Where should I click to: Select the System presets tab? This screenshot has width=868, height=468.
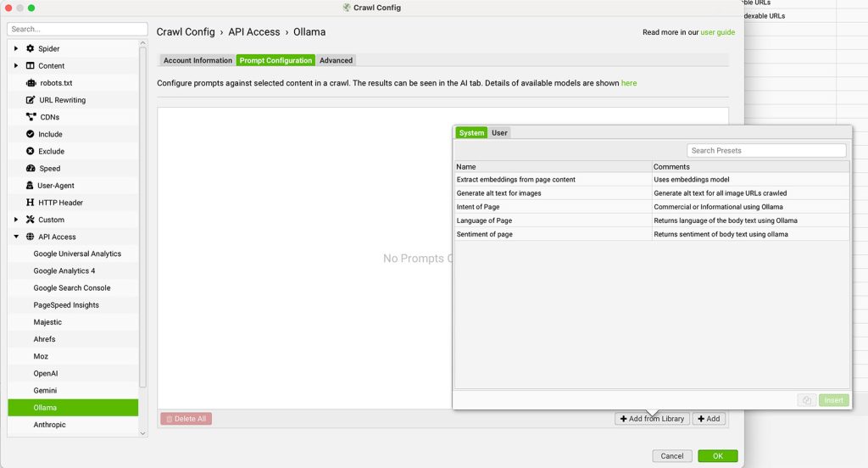click(x=471, y=133)
